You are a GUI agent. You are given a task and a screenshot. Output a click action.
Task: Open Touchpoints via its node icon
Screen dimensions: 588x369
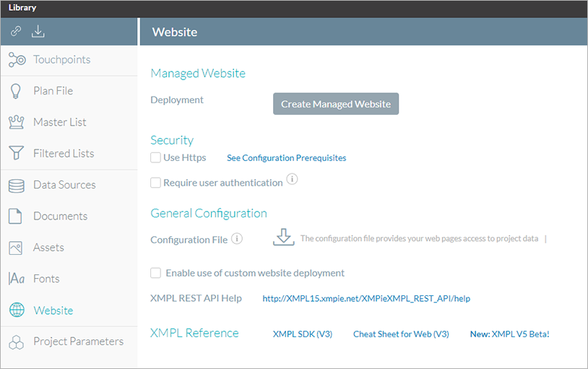[17, 60]
